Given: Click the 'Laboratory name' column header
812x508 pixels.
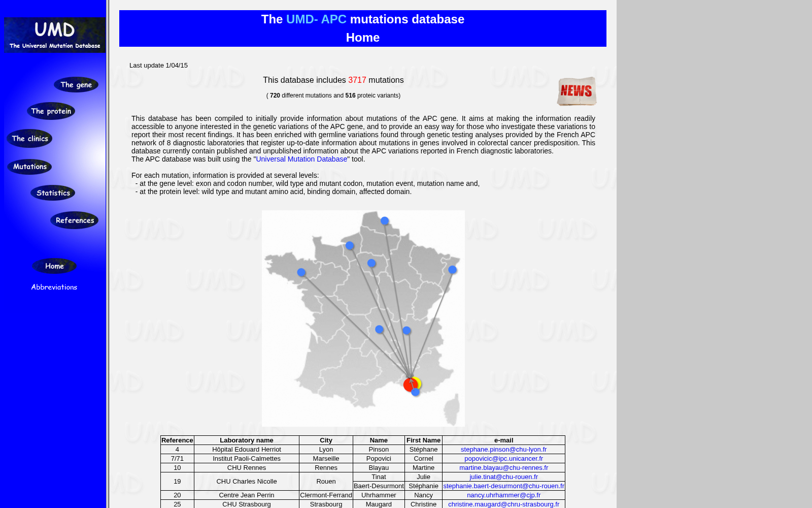Looking at the screenshot, I should [247, 440].
